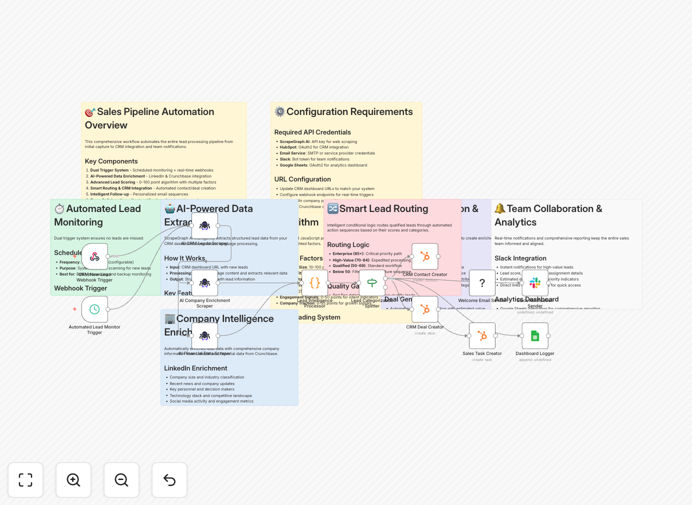Image resolution: width=692 pixels, height=505 pixels.
Task: Select the Smart Lead Routing note title
Action: (x=378, y=208)
